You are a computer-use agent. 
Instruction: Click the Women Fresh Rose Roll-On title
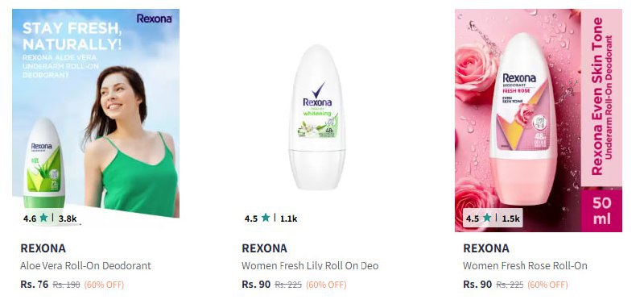coord(525,265)
